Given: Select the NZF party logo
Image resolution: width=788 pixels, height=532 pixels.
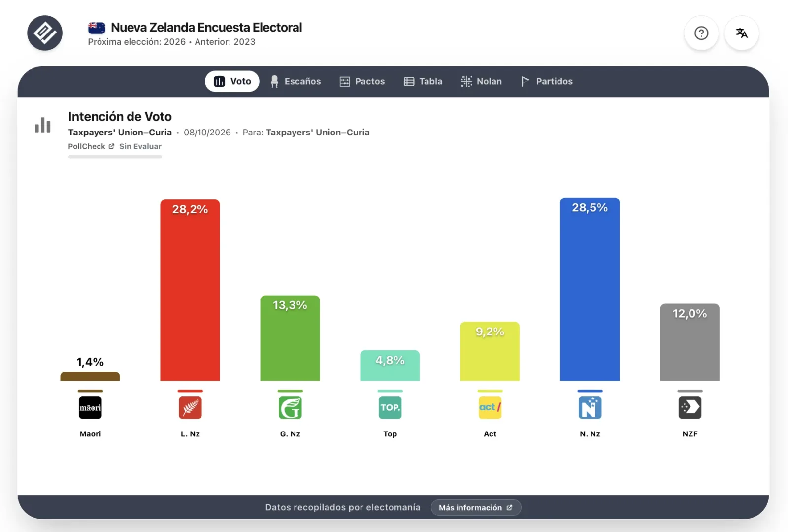Looking at the screenshot, I should 690,407.
